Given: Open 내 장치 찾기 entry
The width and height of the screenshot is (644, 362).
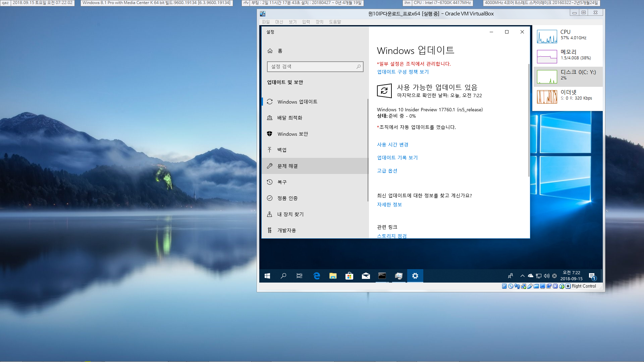Looking at the screenshot, I should coord(315,214).
